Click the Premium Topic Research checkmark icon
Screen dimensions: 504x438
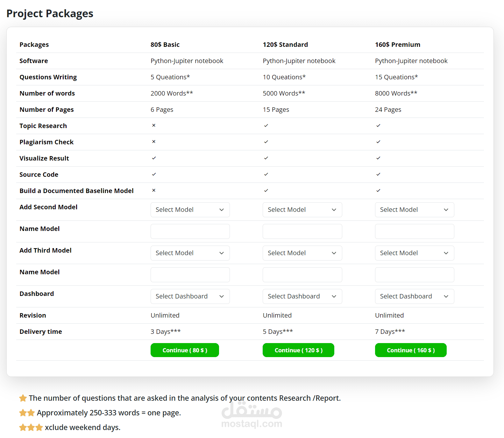click(378, 126)
